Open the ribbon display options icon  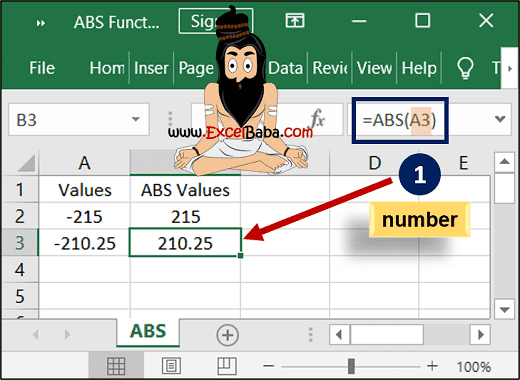(x=295, y=21)
